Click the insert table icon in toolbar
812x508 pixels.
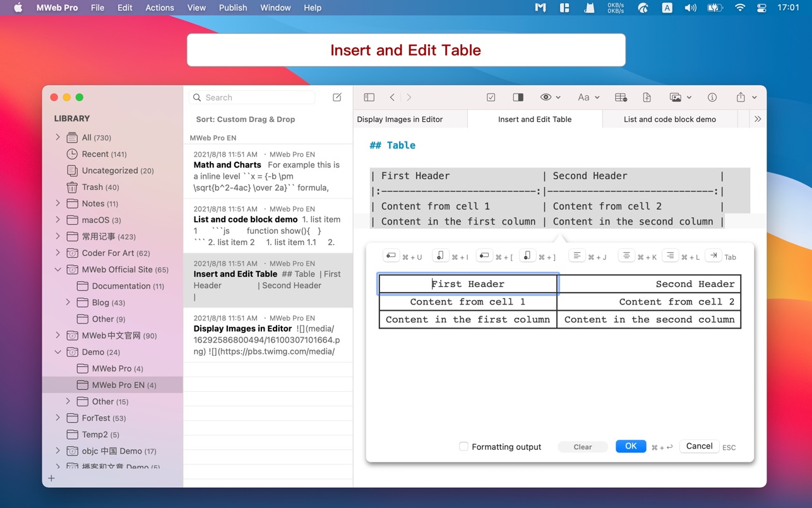click(x=621, y=97)
